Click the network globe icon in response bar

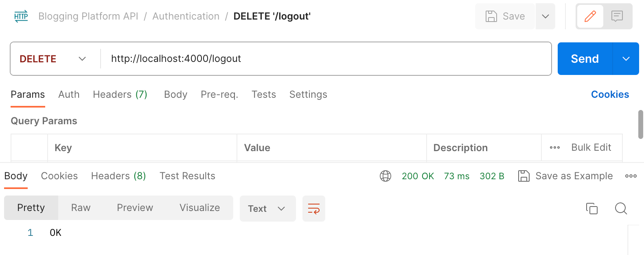(385, 176)
